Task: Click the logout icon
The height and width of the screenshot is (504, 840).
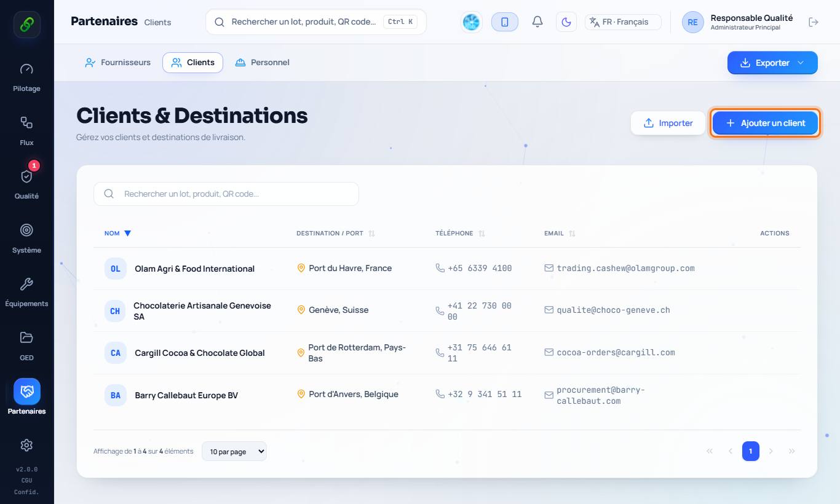Action: 814,22
